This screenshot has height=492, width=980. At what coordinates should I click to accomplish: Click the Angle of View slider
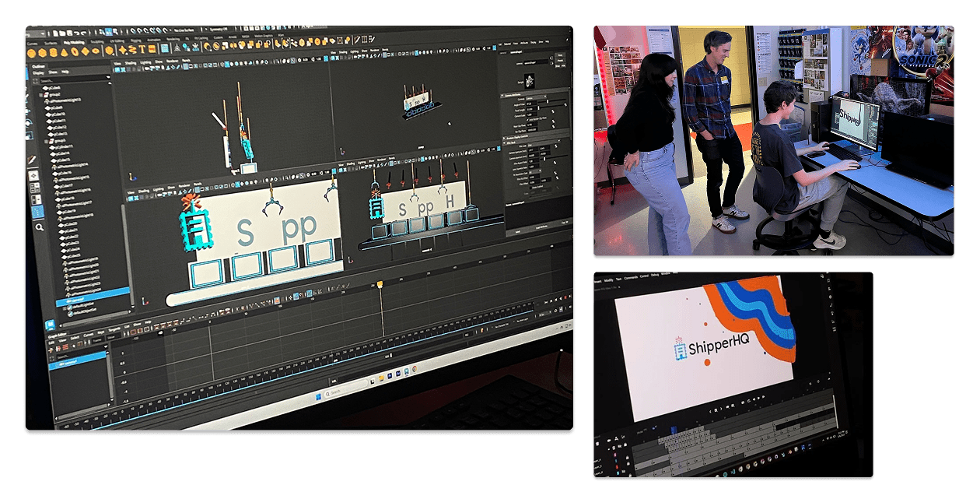point(554,101)
